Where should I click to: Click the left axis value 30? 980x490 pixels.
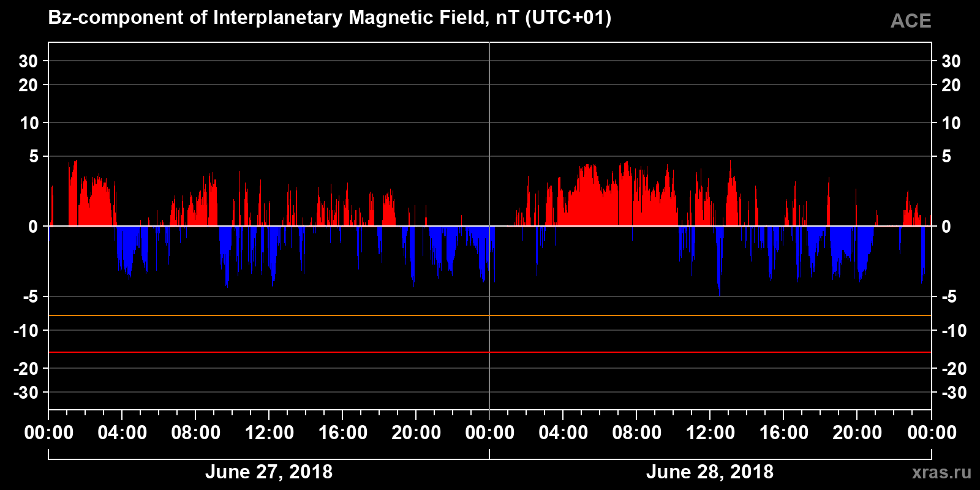28,61
